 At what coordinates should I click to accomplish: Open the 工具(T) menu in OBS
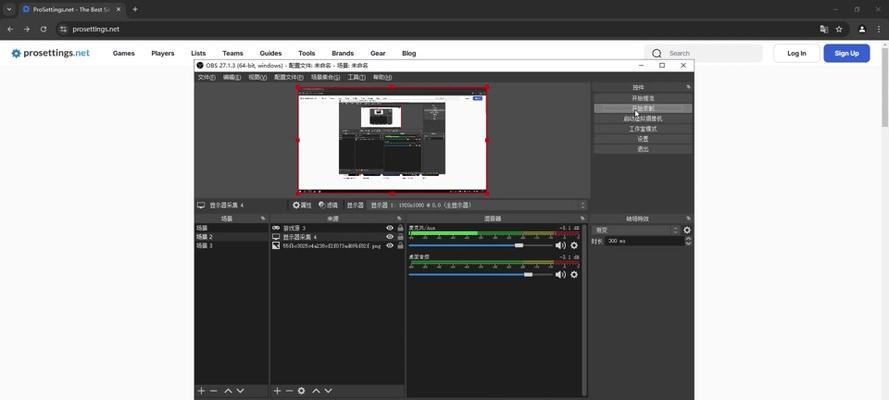click(356, 77)
